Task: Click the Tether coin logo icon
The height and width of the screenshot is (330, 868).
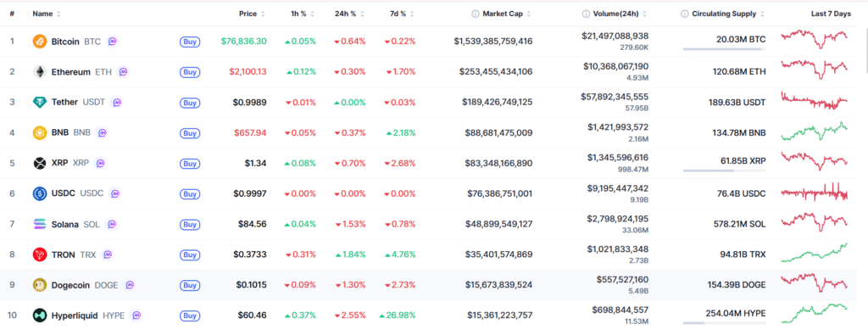Action: pyautogui.click(x=40, y=103)
